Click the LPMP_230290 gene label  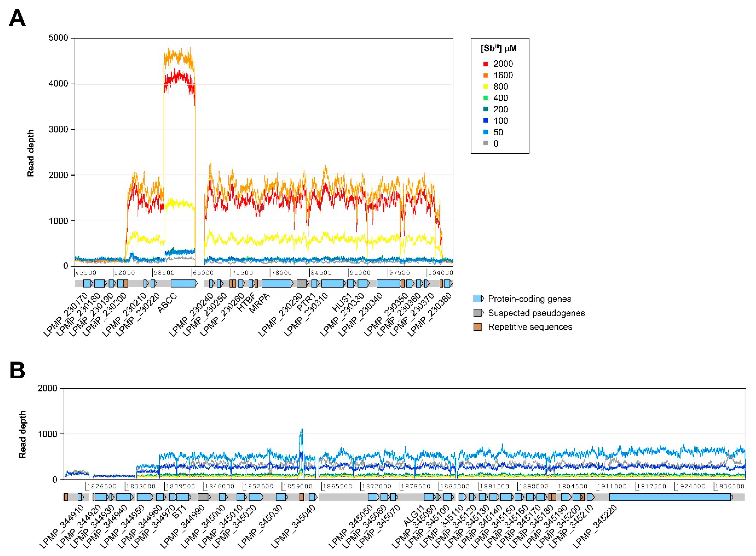tap(280, 315)
